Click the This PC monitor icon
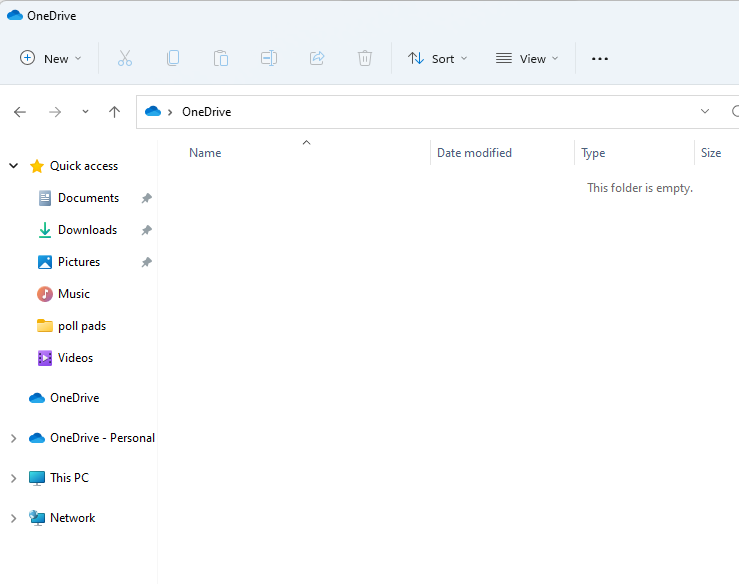This screenshot has width=739, height=584. click(37, 478)
